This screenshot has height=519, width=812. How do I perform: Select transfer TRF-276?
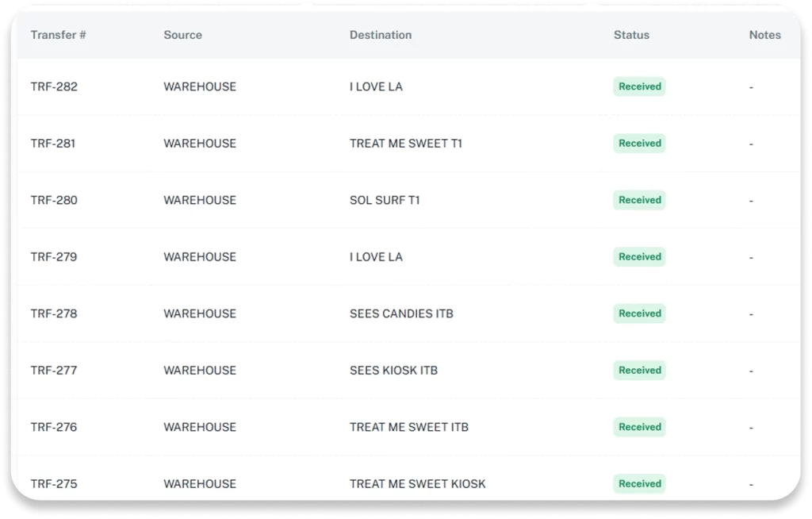[x=54, y=427]
